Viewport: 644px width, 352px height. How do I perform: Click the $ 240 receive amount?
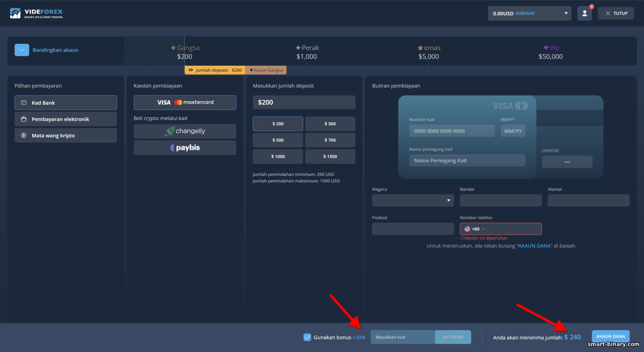pyautogui.click(x=572, y=337)
